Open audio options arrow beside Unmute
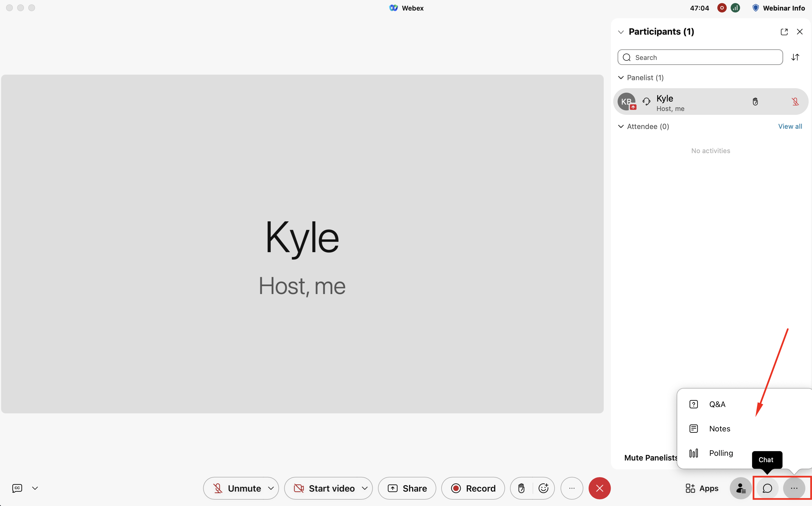Image resolution: width=812 pixels, height=506 pixels. 271,488
